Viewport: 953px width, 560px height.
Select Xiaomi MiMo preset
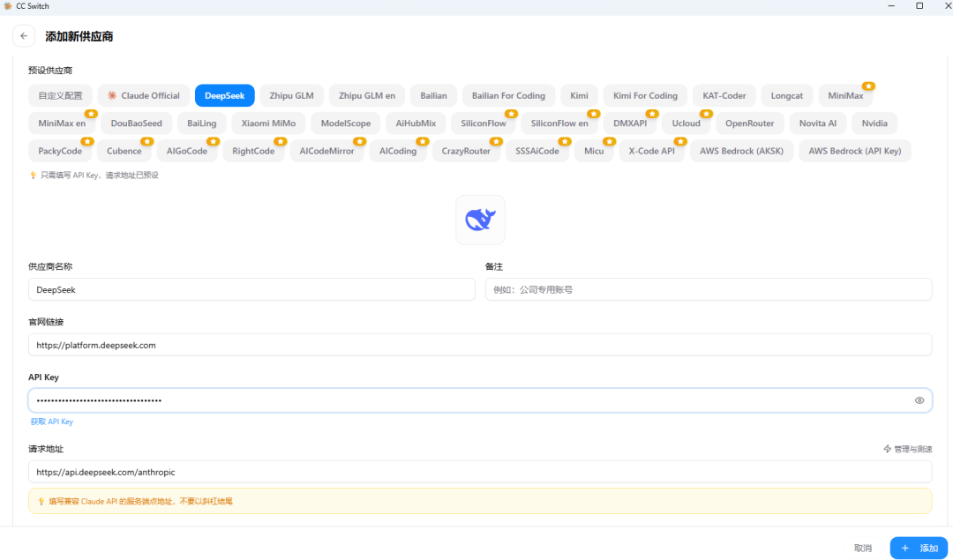268,123
